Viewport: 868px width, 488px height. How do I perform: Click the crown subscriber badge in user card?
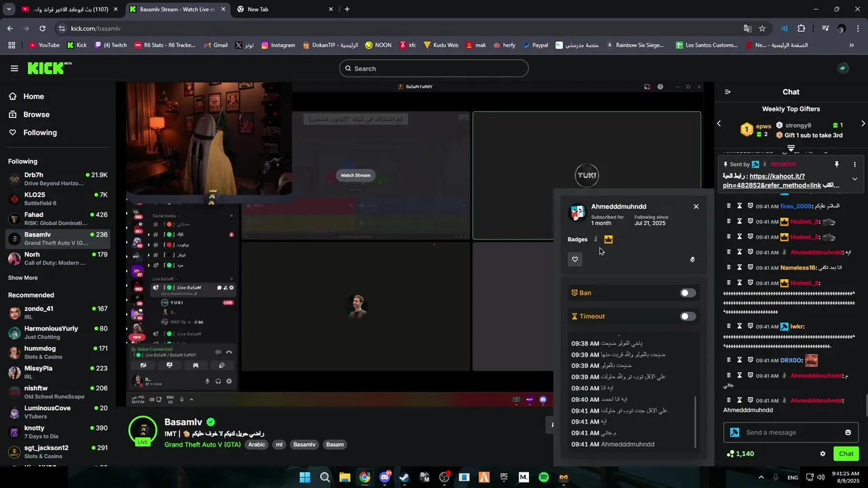608,239
